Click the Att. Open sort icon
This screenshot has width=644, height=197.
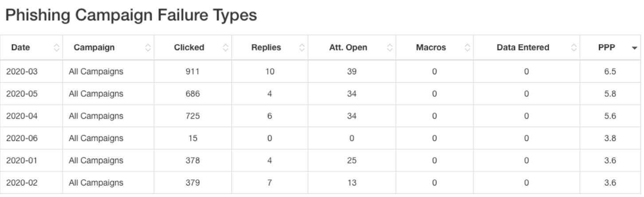pos(390,48)
